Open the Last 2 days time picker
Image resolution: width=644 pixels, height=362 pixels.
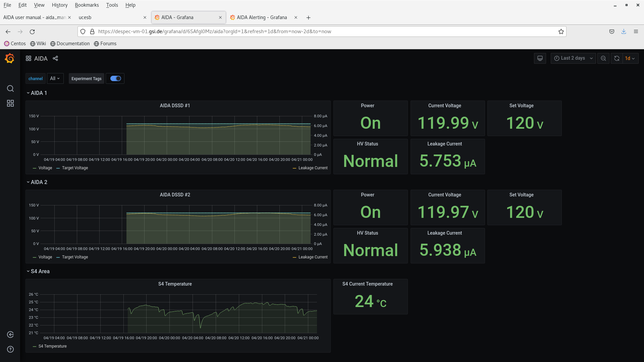click(x=573, y=58)
